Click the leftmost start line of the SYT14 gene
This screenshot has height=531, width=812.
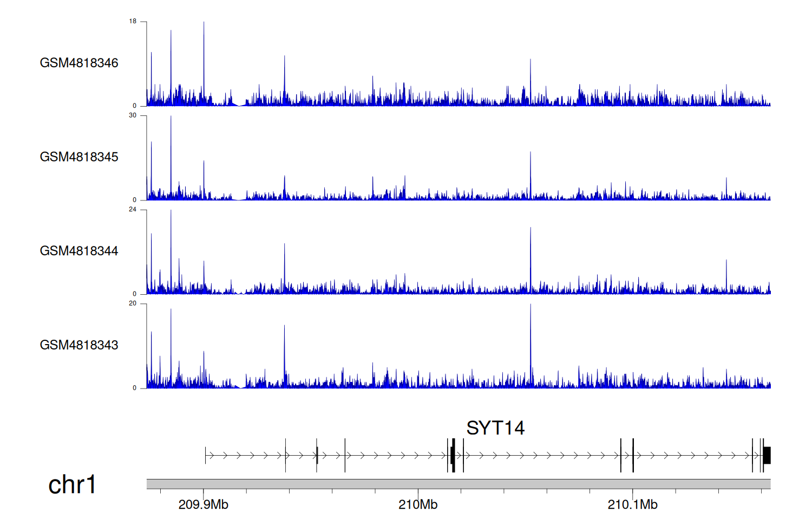[x=206, y=455]
